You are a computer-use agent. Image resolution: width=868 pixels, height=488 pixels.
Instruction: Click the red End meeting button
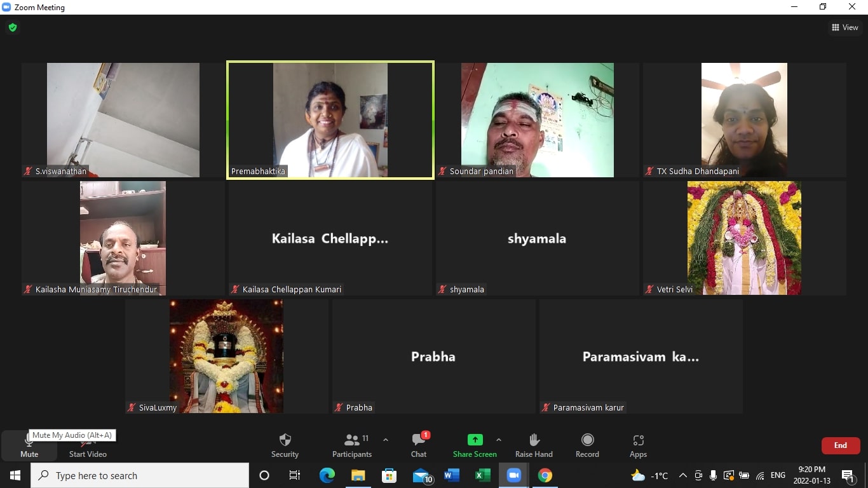tap(840, 445)
